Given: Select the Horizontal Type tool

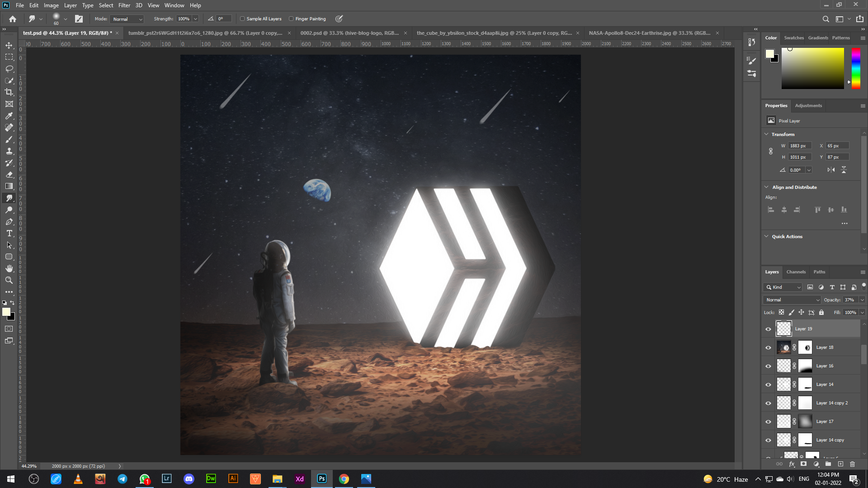Looking at the screenshot, I should (9, 233).
